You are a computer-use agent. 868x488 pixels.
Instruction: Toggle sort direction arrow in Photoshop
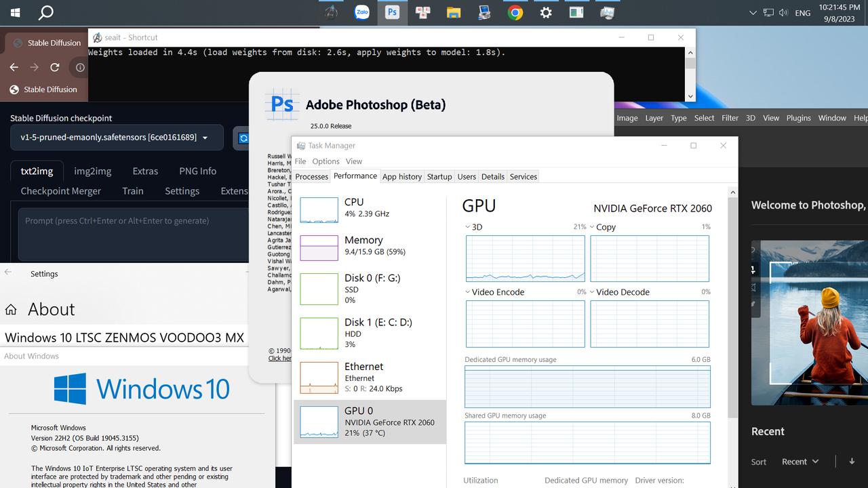[x=852, y=461]
